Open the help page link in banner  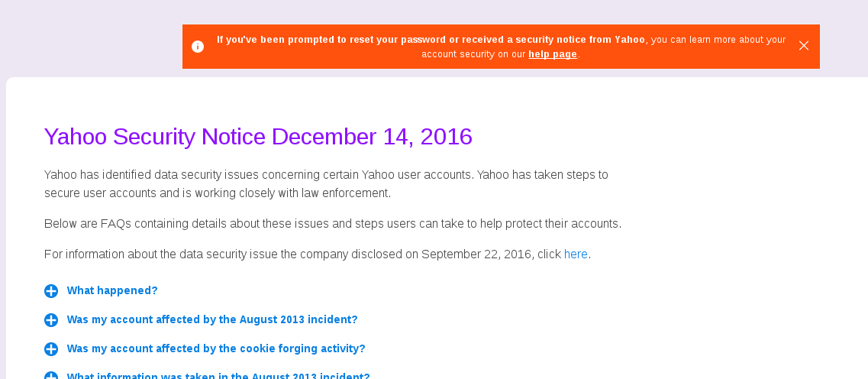point(553,54)
